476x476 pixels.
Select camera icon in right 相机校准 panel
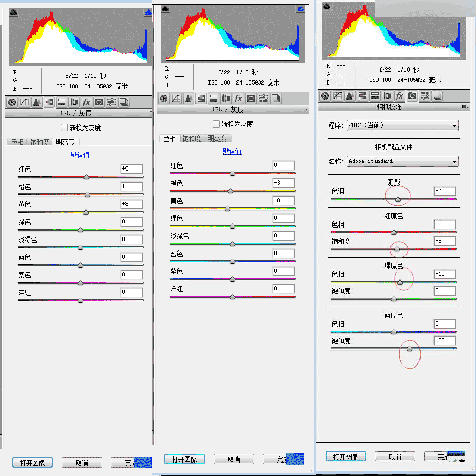412,96
